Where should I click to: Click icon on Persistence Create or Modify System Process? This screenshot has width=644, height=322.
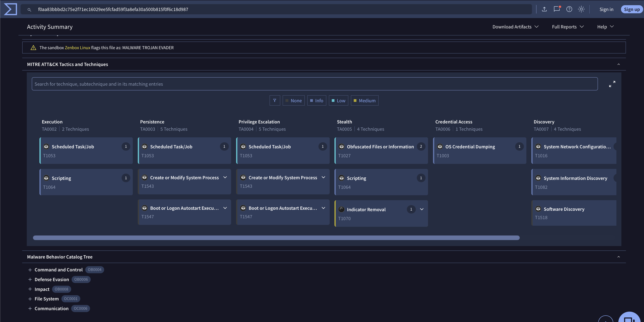pyautogui.click(x=144, y=178)
